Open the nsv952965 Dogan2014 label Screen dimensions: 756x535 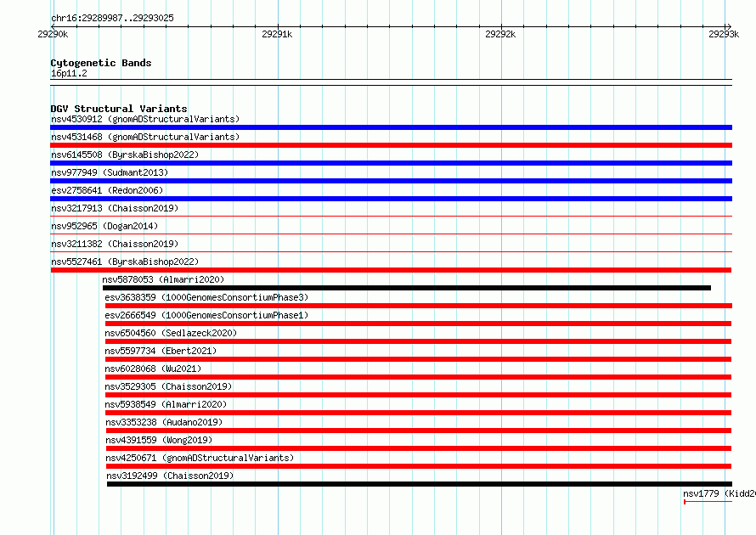[x=104, y=226]
